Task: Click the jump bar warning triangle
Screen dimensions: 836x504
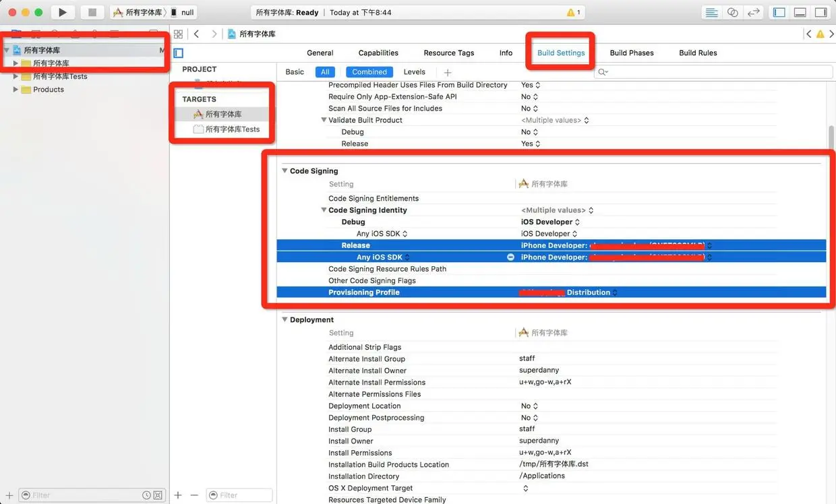Action: pos(820,34)
